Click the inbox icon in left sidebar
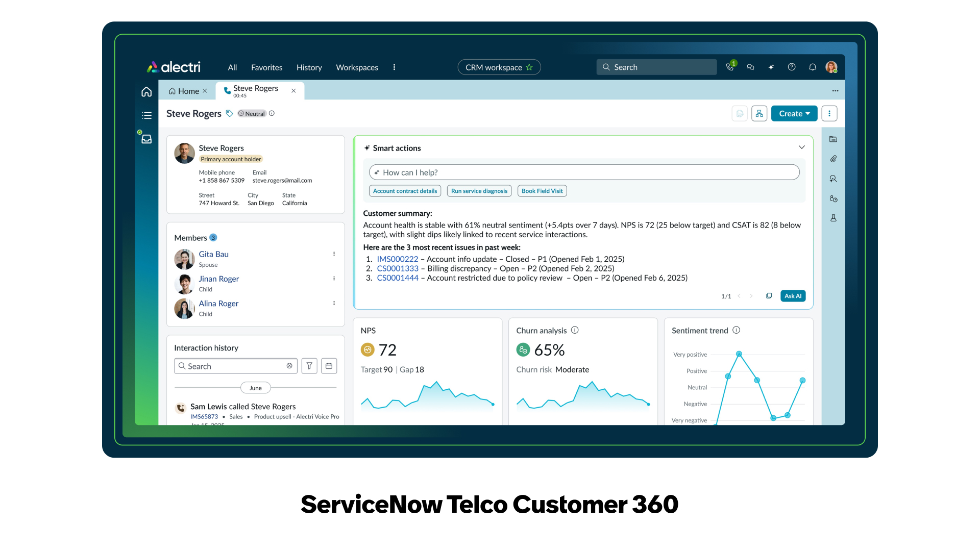Image resolution: width=980 pixels, height=551 pixels. click(146, 139)
